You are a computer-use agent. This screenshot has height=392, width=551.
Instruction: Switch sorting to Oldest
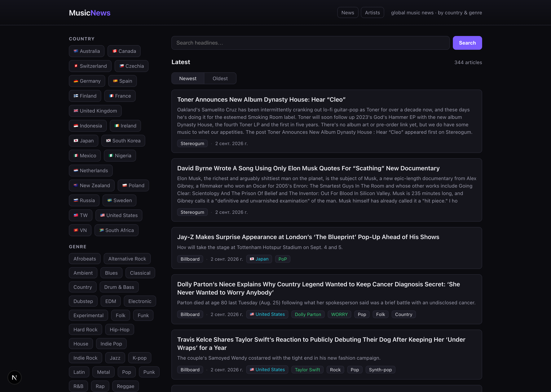(220, 78)
